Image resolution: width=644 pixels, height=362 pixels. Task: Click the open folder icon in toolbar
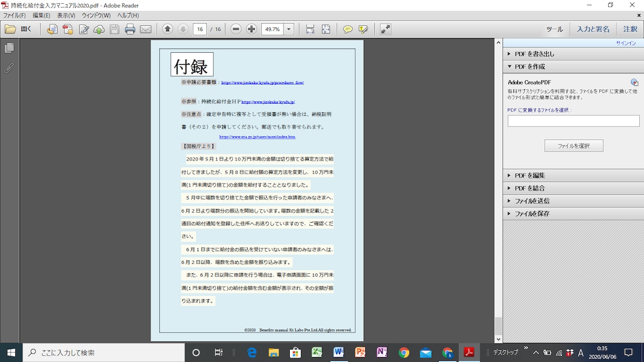[x=10, y=30]
